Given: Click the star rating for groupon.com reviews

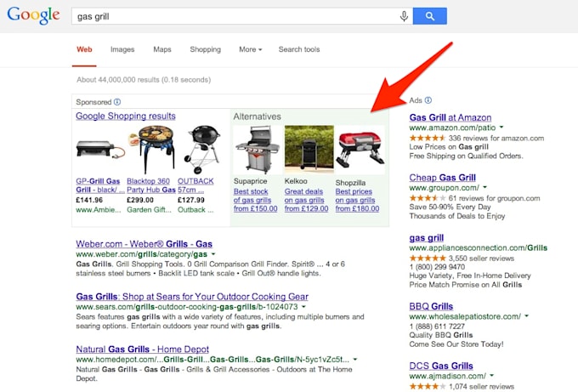Looking at the screenshot, I should coord(428,198).
